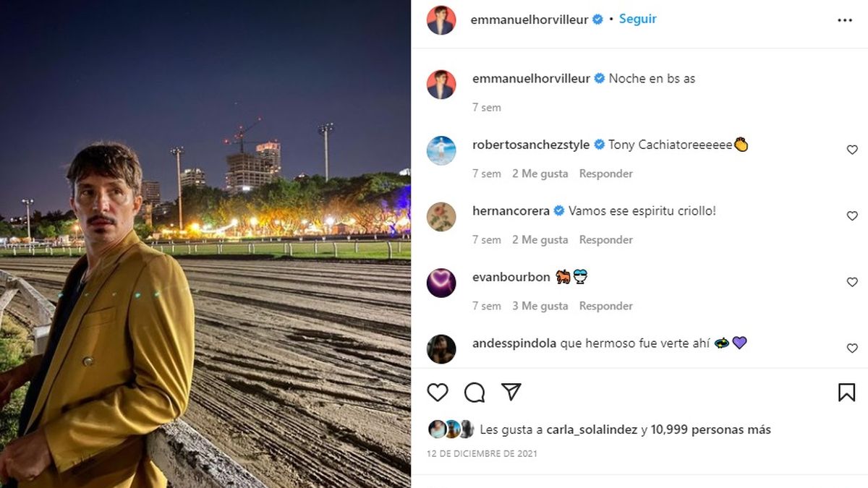Open emmanuelhorvilleur profile from header username
868x488 pixels.
529,20
